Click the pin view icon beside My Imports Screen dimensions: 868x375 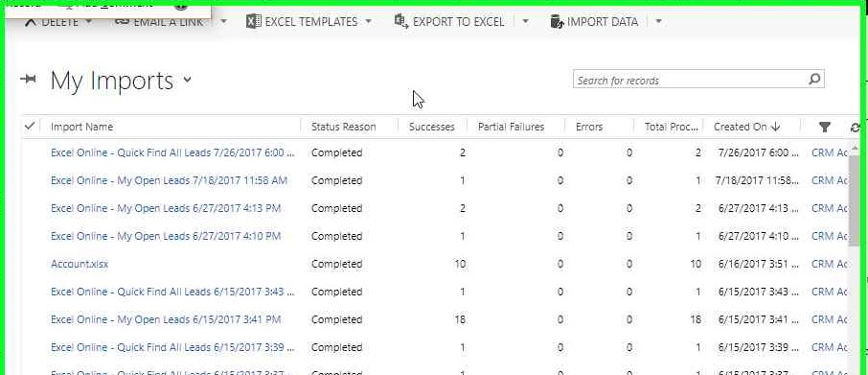[28, 80]
